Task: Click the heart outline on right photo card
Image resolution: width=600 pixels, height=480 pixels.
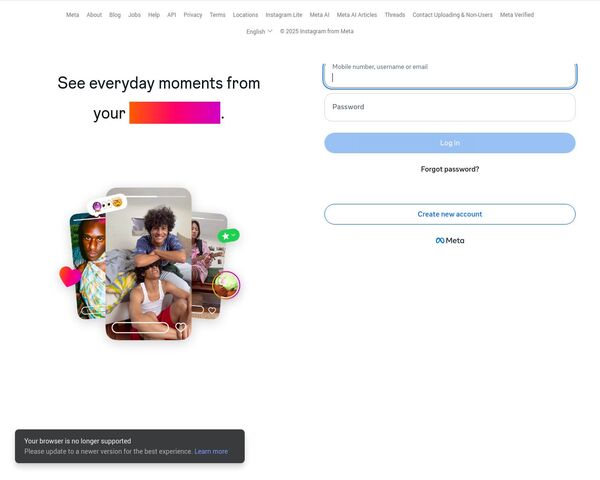Action: pos(212,310)
